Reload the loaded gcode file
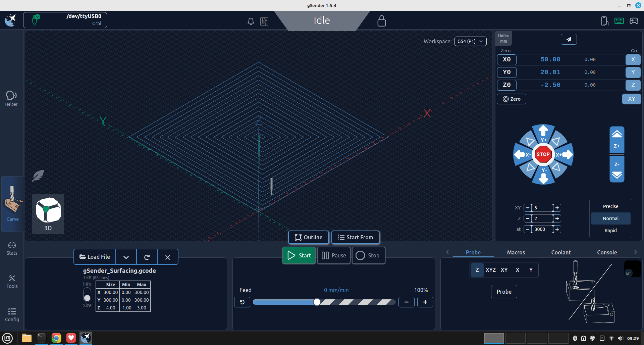 (x=147, y=257)
